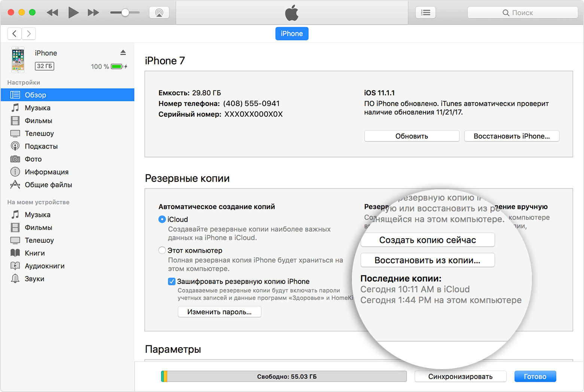Image resolution: width=584 pixels, height=392 pixels.
Task: Click Восстановить iPhone... button
Action: [x=511, y=136]
